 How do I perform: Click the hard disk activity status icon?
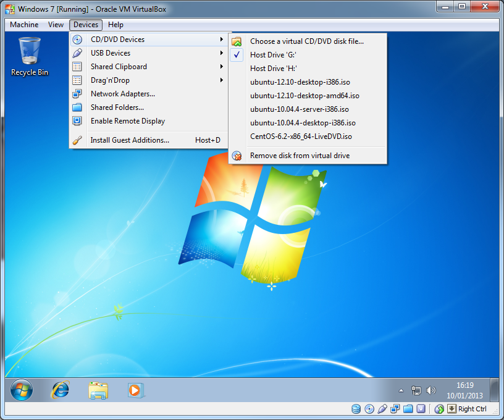pos(356,409)
